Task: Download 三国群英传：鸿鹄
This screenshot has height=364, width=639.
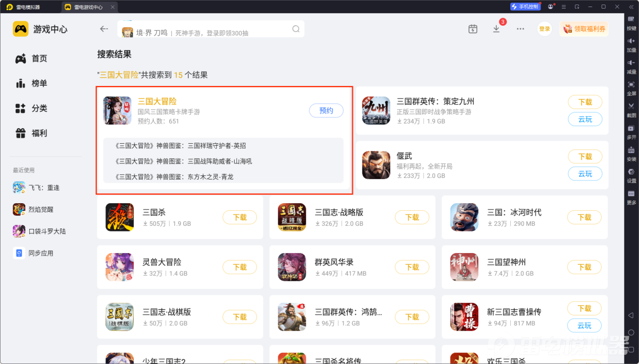Action: pos(412,317)
